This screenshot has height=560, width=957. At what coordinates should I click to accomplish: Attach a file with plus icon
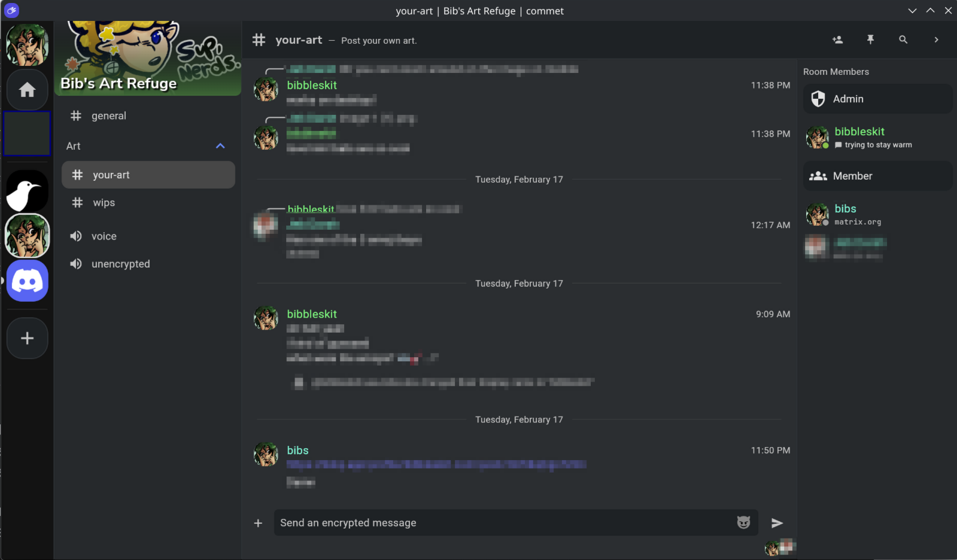pos(258,523)
